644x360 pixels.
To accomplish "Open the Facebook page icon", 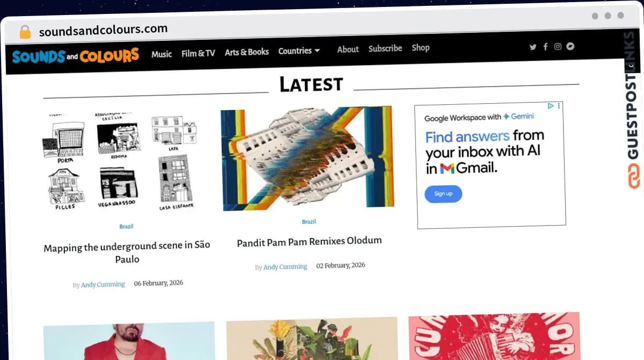I will coord(545,47).
